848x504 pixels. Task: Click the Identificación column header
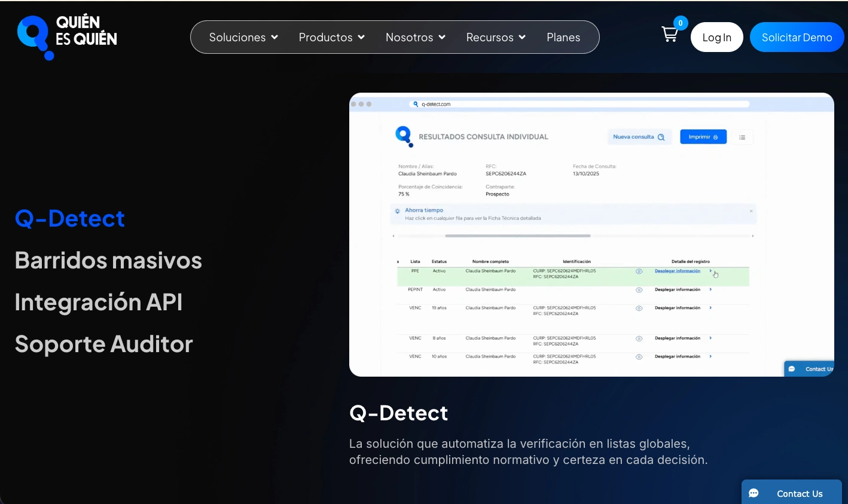pyautogui.click(x=576, y=261)
